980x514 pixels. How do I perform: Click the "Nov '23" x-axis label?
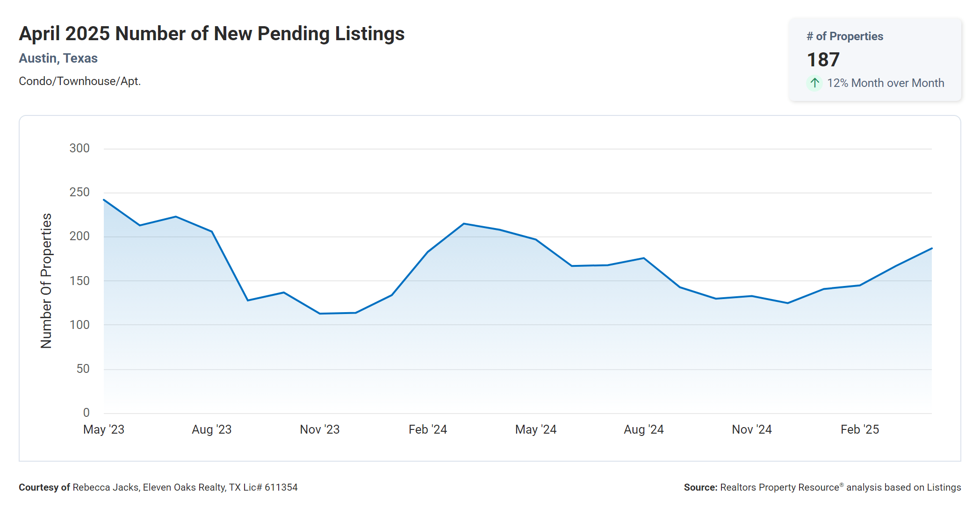coord(320,429)
